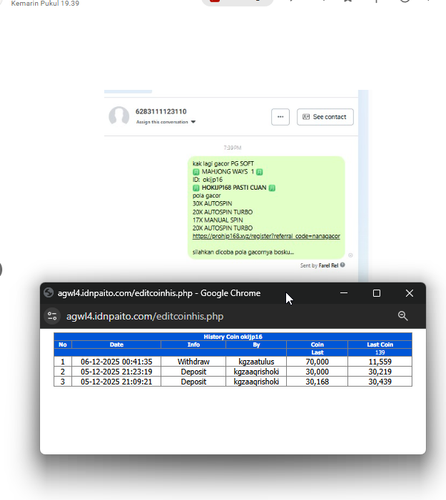Screen dimensions: 446x500
Task: Click the site settings icon in Chrome address bar
Action: pyautogui.click(x=52, y=316)
